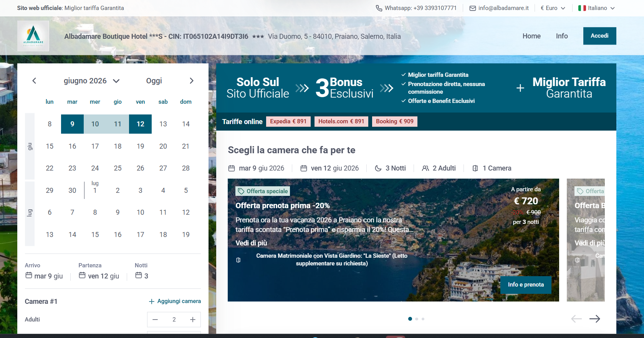Click the Partenza calendar icon
Screen dimensions: 644x338
[82, 275]
